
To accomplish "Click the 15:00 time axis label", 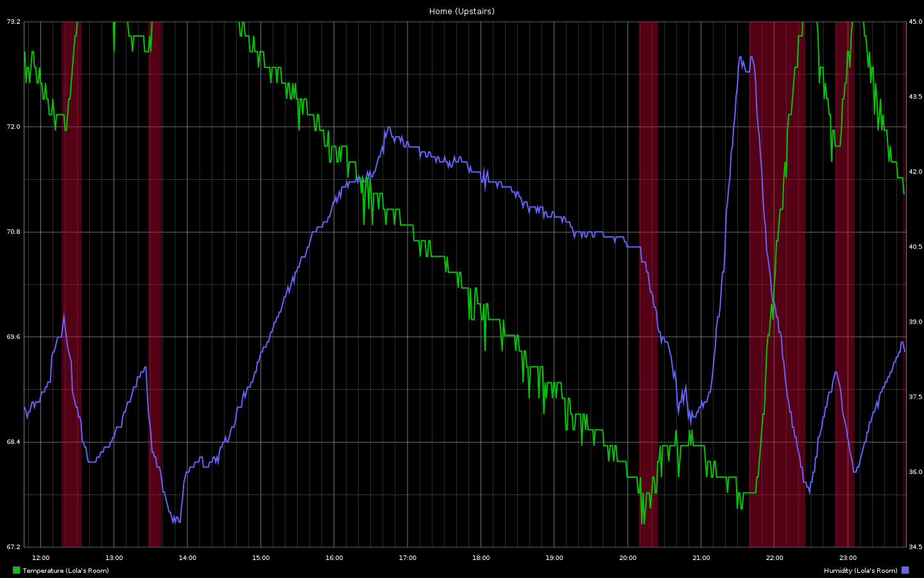I will [x=261, y=557].
